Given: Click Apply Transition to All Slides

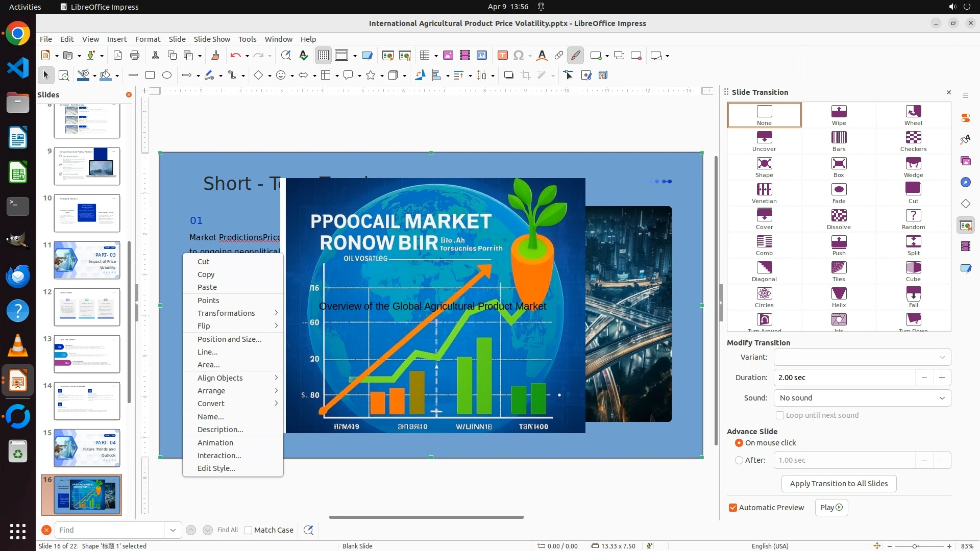Looking at the screenshot, I should pos(839,484).
